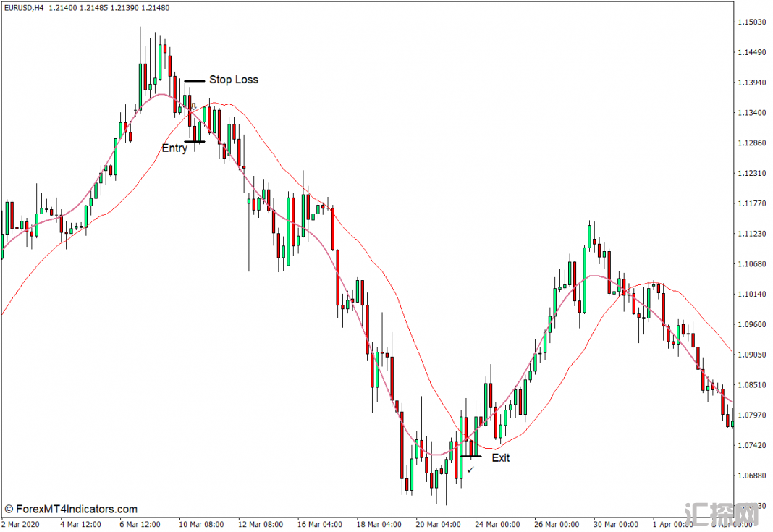
Task: Open the ForexMT4Indicators.com watermark link
Action: click(x=70, y=510)
